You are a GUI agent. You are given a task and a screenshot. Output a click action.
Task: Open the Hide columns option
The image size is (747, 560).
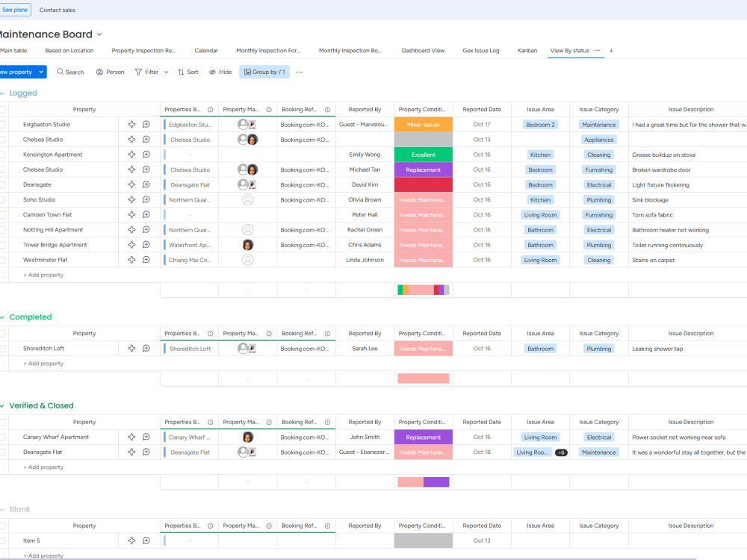tap(220, 72)
